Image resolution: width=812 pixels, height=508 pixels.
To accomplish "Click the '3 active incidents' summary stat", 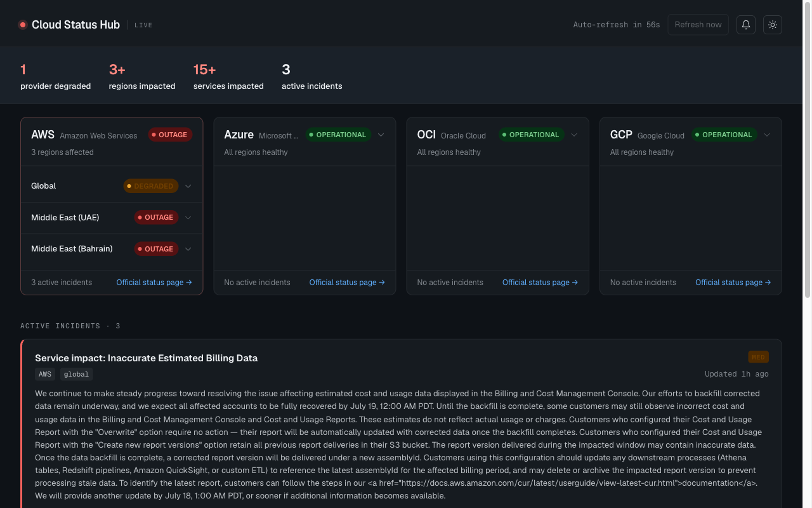I will click(x=311, y=76).
